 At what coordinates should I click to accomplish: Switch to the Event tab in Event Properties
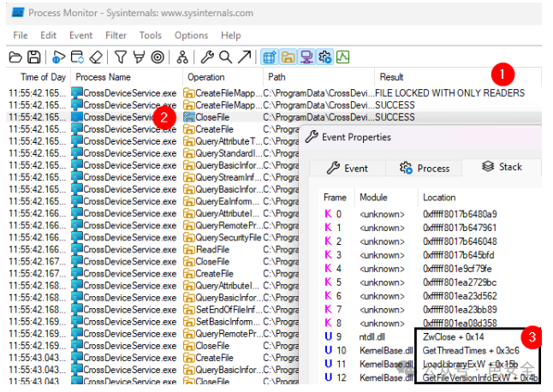(x=348, y=168)
